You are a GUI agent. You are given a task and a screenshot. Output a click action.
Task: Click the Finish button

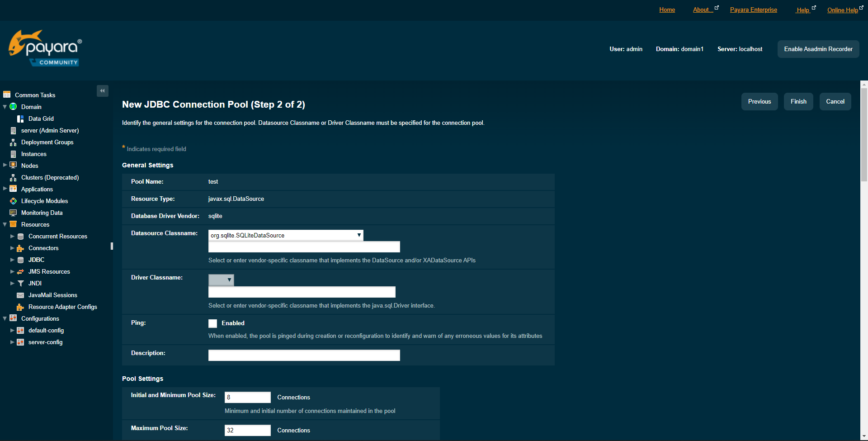[798, 101]
